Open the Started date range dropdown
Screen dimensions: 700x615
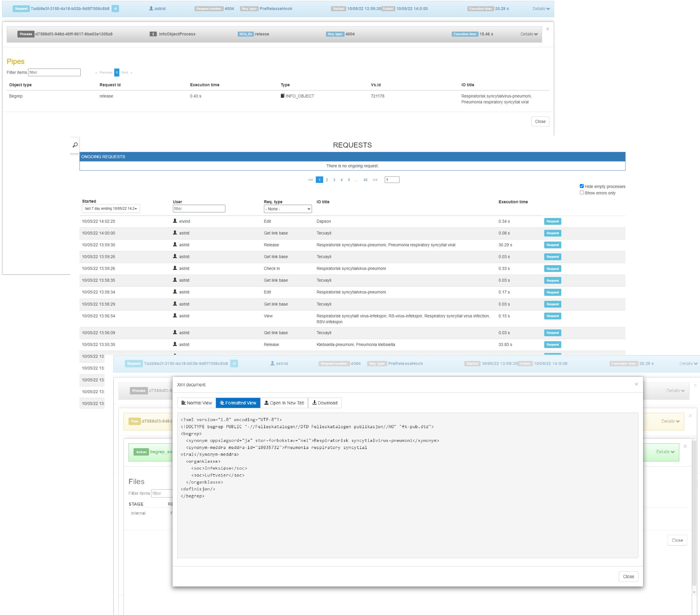point(111,208)
